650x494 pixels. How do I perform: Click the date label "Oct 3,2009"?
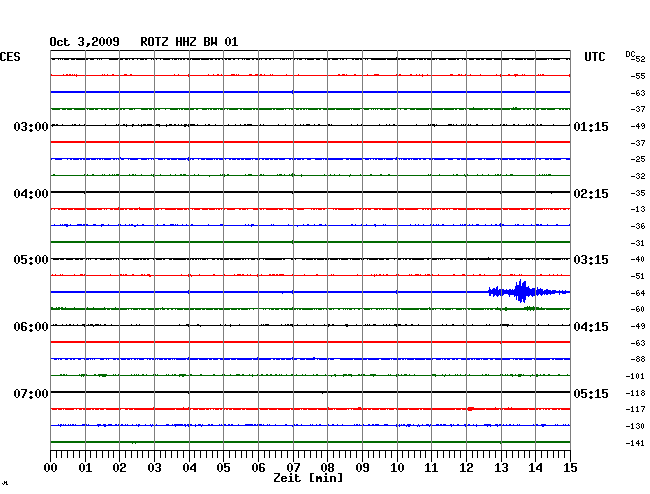coord(84,42)
